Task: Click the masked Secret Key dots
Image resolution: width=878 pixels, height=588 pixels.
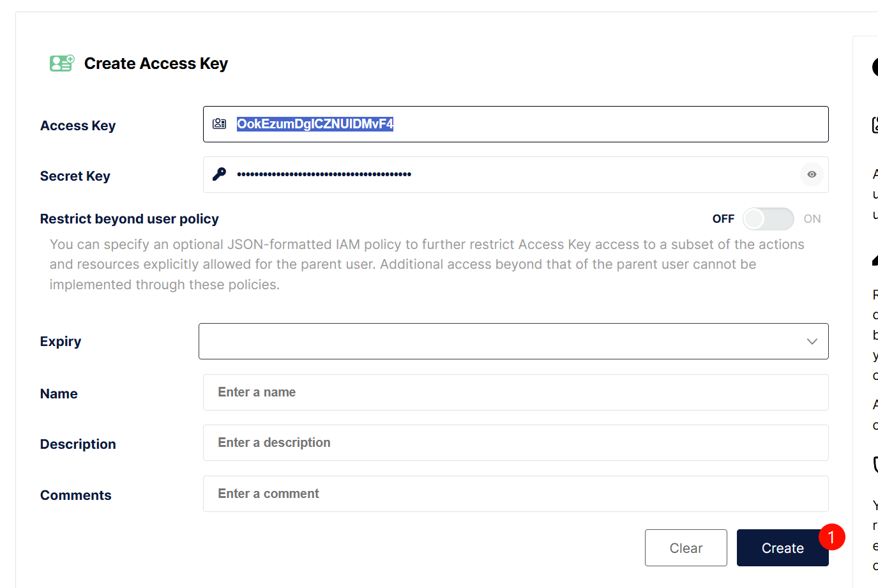Action: click(x=324, y=174)
